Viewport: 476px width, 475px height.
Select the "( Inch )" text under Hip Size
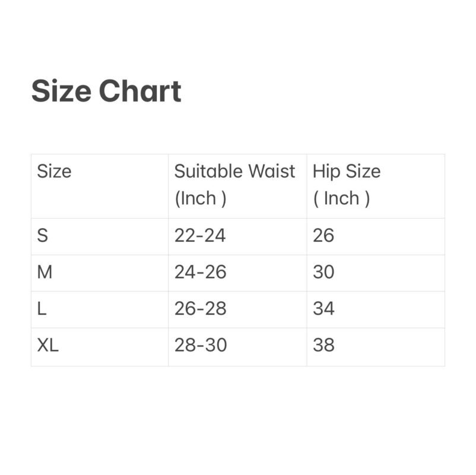(341, 198)
